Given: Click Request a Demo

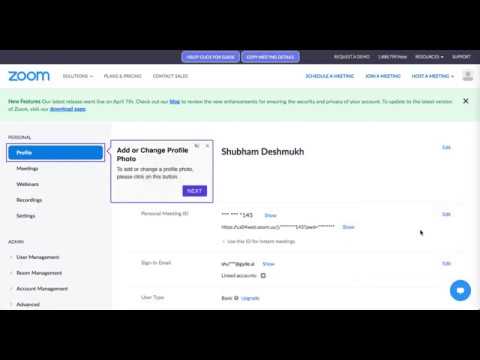Looking at the screenshot, I should pos(352,57).
